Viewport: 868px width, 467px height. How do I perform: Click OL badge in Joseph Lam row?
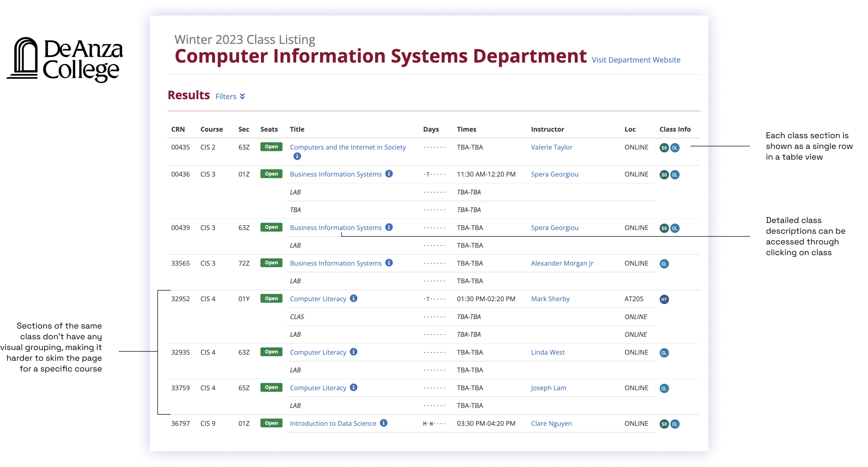tap(664, 388)
